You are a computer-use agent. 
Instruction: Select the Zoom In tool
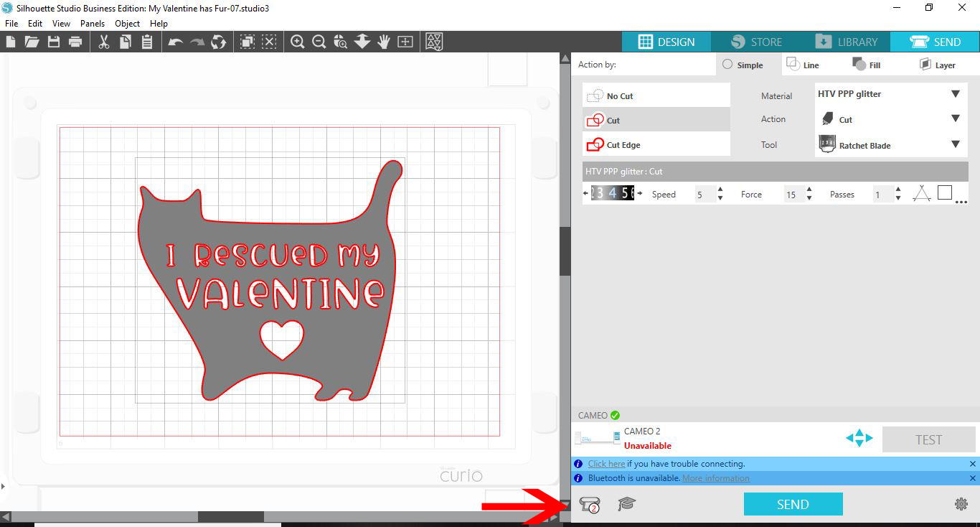(x=298, y=41)
